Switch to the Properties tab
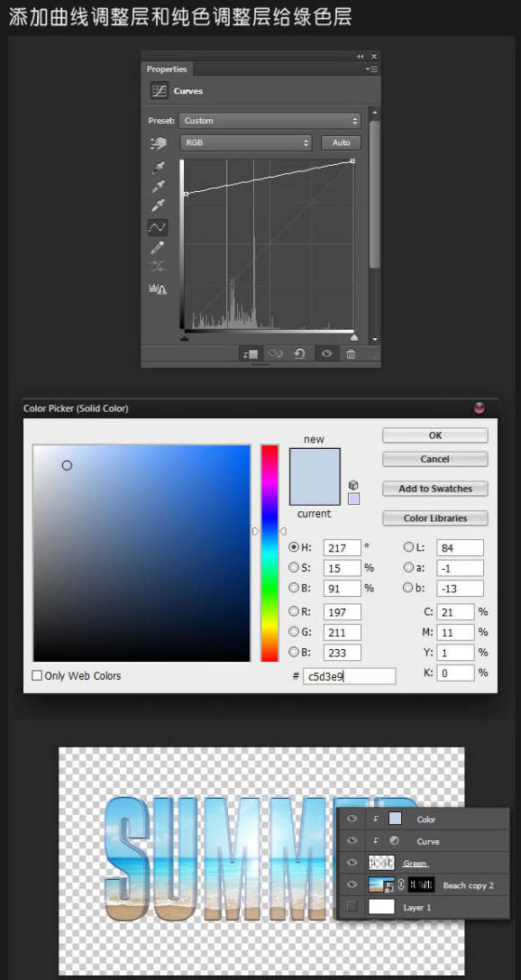 [167, 69]
